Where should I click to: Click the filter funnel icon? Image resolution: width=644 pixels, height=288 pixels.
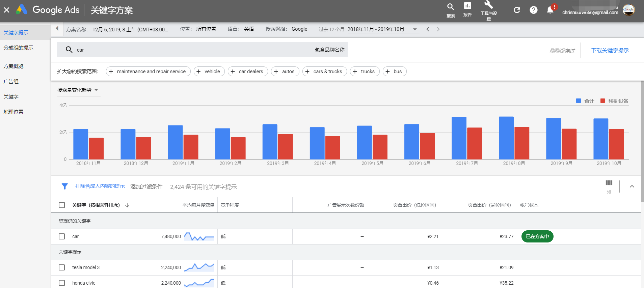[65, 186]
